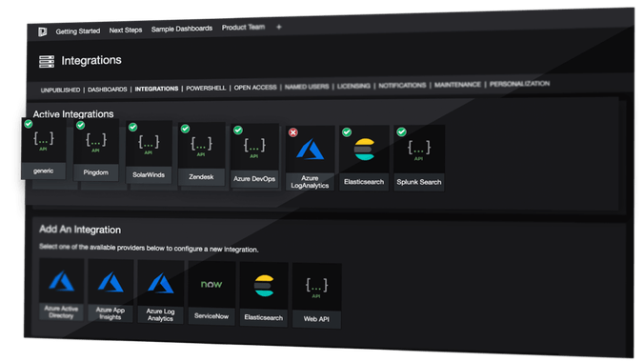644x362 pixels.
Task: Add a new Elasticsearch integration provider
Action: 264,294
